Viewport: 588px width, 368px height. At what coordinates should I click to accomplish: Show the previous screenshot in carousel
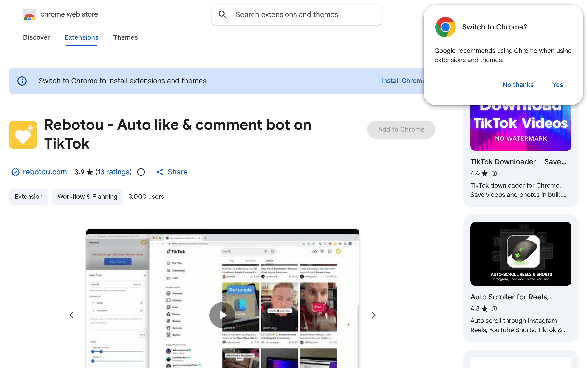pos(72,315)
